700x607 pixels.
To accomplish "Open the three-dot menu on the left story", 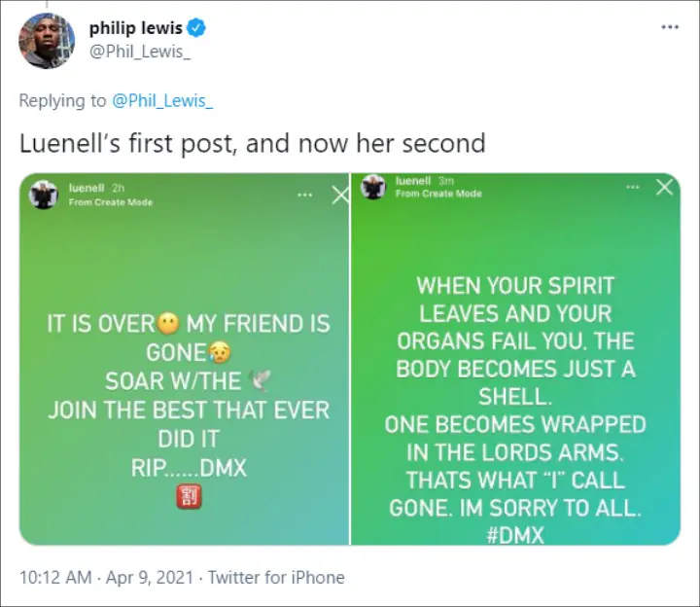I will pos(305,195).
